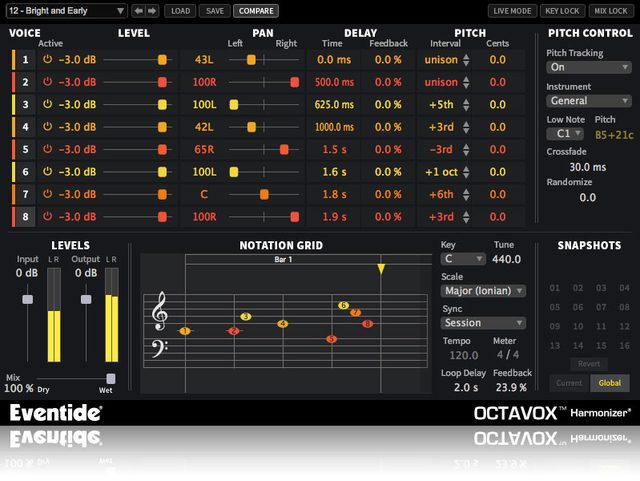
Task: Click the Mix dry/wet slider handle
Action: (111, 379)
